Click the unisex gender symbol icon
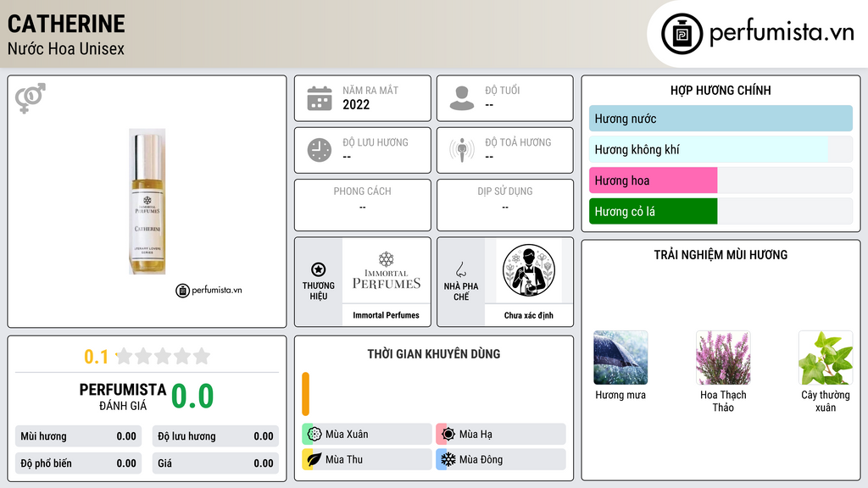868x488 pixels. pos(30,98)
